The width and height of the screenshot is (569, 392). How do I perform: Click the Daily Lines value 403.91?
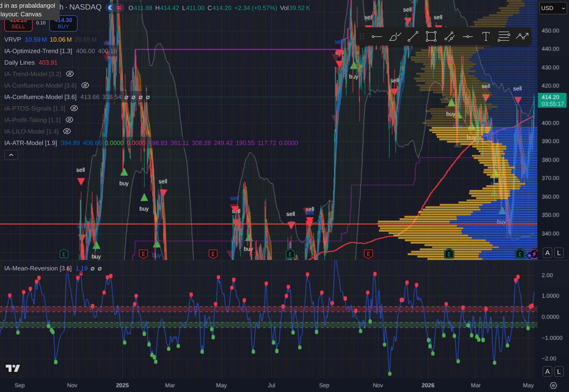click(x=48, y=63)
